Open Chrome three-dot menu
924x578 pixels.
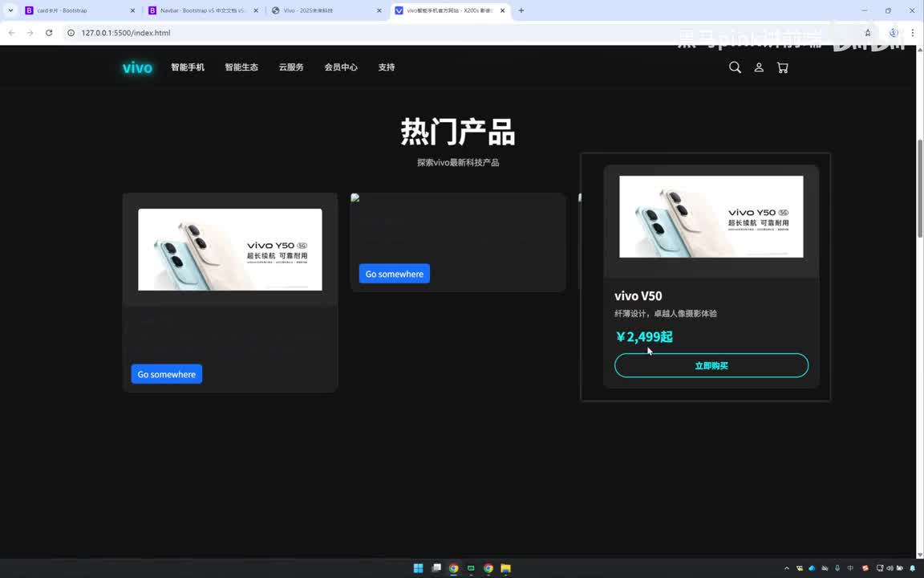coord(912,33)
